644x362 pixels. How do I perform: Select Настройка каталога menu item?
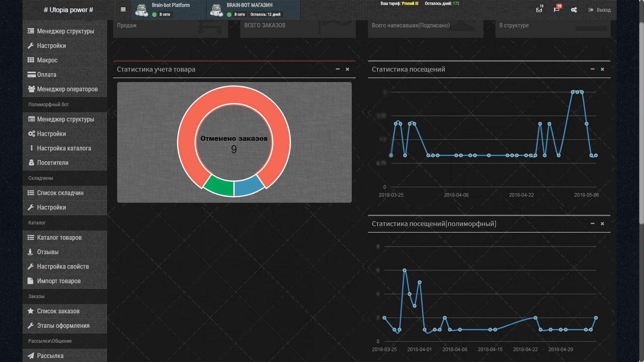click(x=65, y=148)
